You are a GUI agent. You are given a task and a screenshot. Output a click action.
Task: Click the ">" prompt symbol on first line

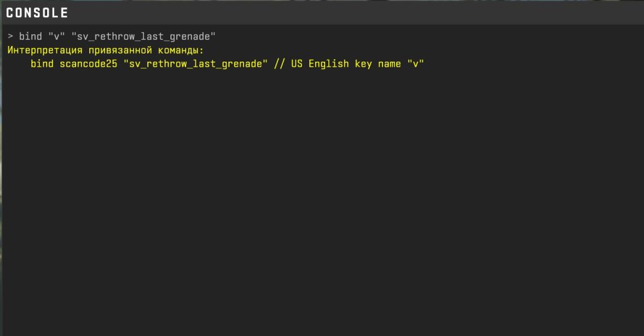(x=11, y=36)
